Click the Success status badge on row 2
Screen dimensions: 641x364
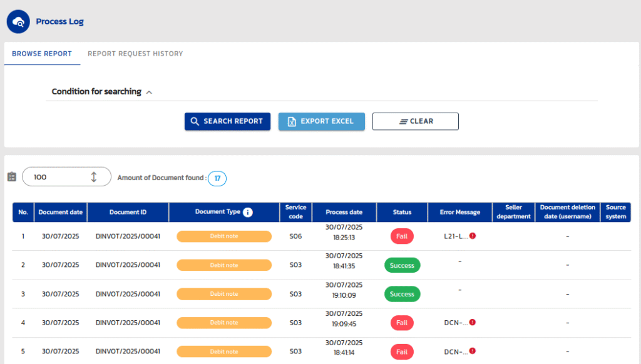[x=402, y=265]
